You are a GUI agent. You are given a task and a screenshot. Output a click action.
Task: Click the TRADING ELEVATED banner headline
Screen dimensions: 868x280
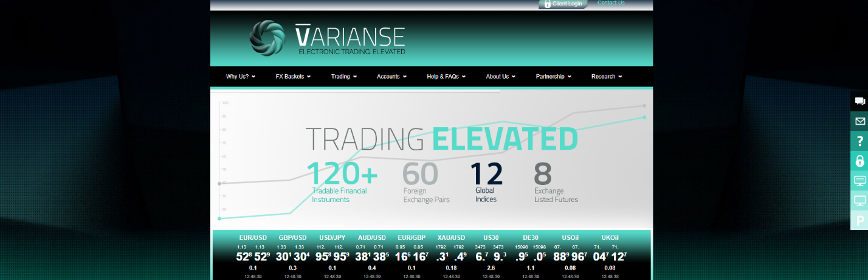click(441, 139)
